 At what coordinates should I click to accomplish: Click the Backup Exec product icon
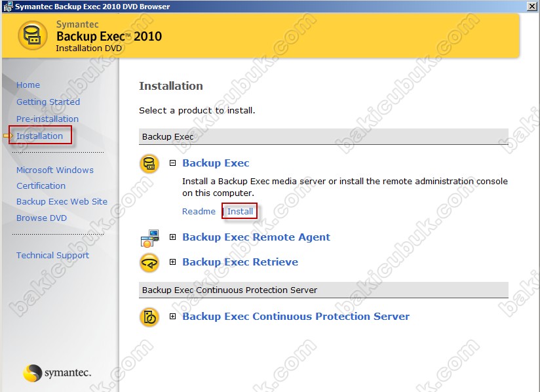(149, 164)
